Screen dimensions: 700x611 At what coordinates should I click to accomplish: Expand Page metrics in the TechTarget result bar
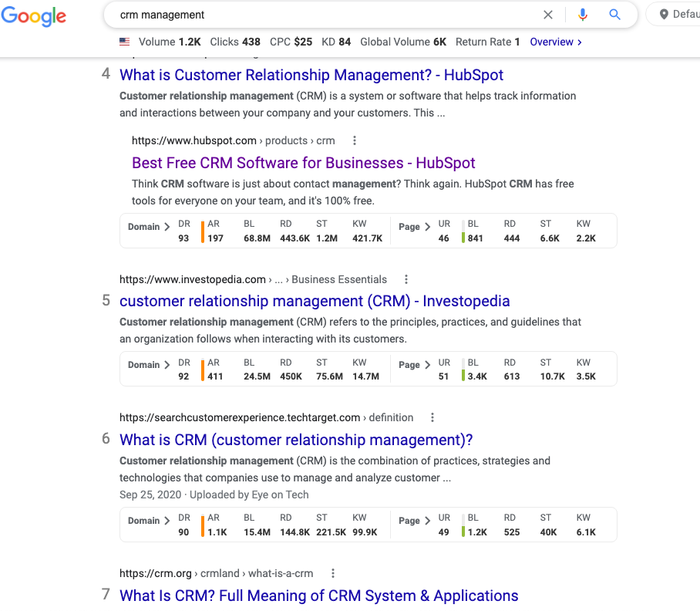(414, 521)
